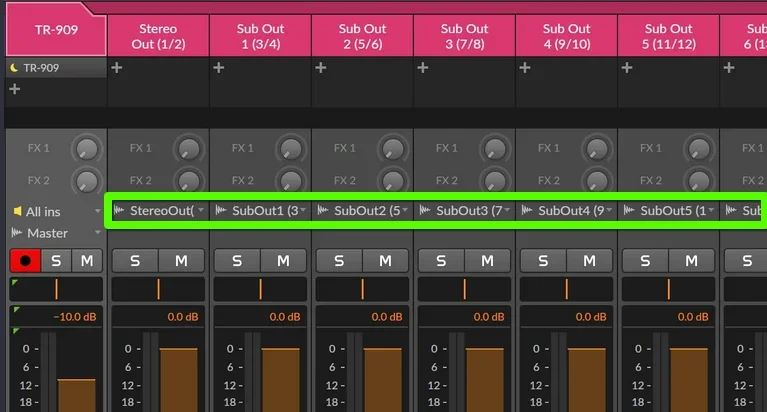
Task: Add a device to the Sub Out 5 channel
Action: [627, 68]
